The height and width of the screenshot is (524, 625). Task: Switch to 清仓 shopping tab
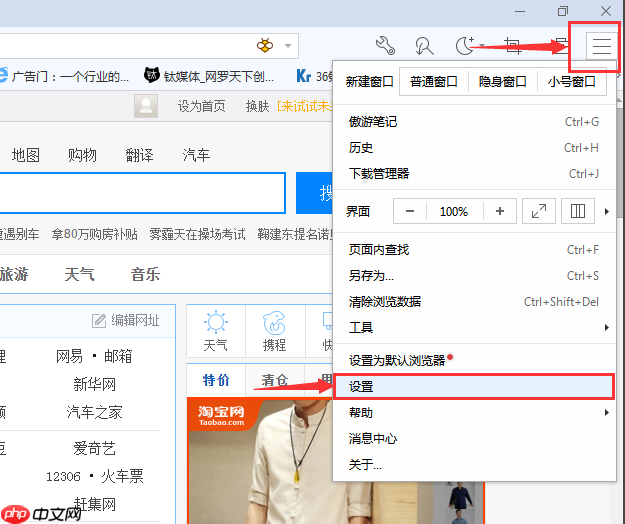click(275, 380)
